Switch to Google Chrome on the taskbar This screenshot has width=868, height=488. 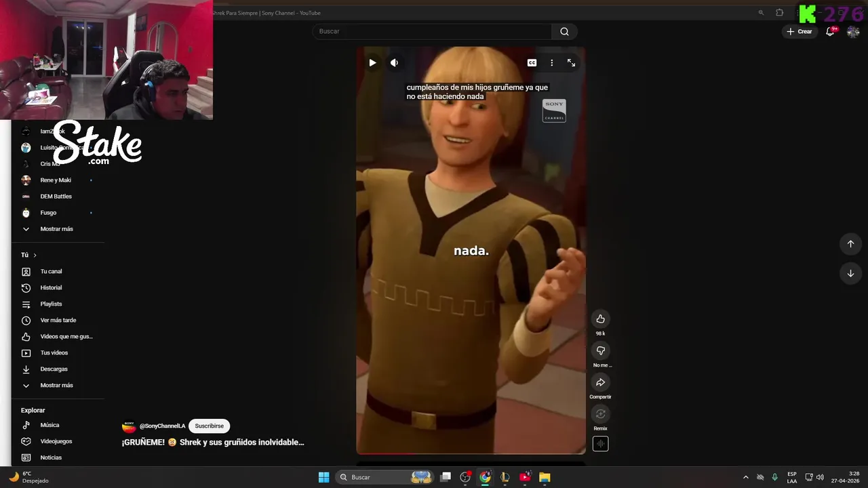coord(485,477)
